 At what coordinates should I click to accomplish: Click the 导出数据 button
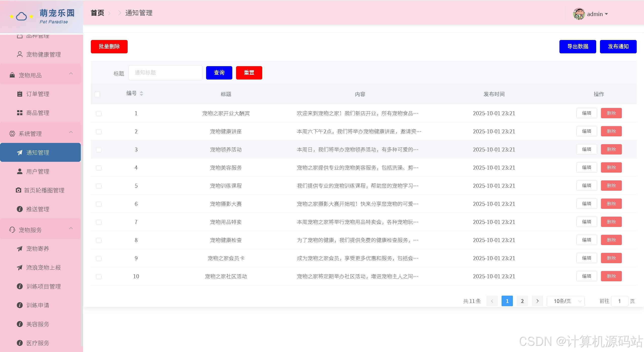coord(578,47)
